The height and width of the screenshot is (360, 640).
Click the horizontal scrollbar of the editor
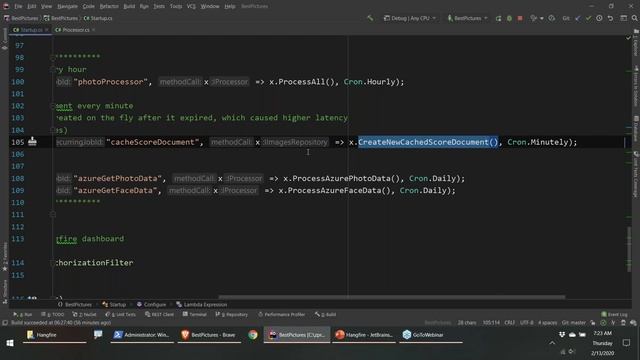(392, 297)
